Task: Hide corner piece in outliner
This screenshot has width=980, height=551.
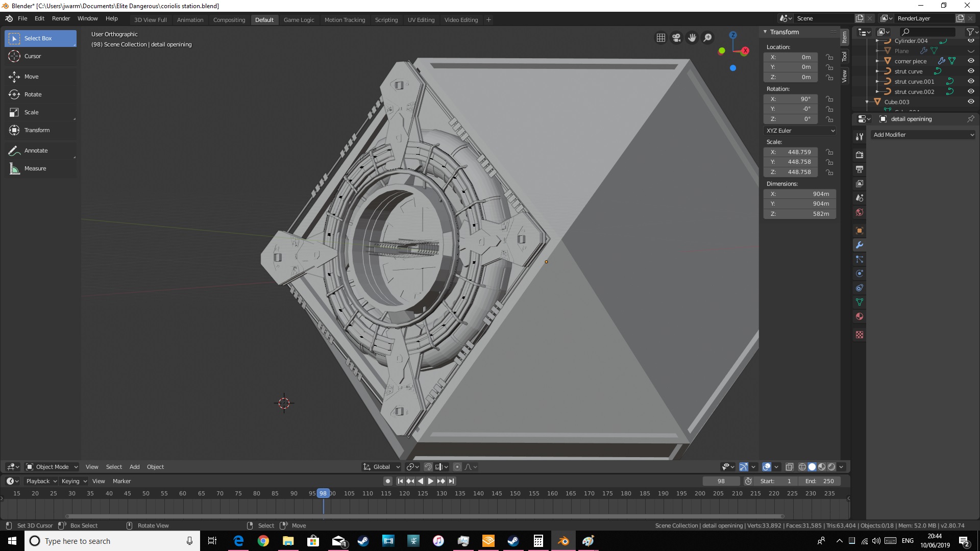Action: click(x=971, y=61)
